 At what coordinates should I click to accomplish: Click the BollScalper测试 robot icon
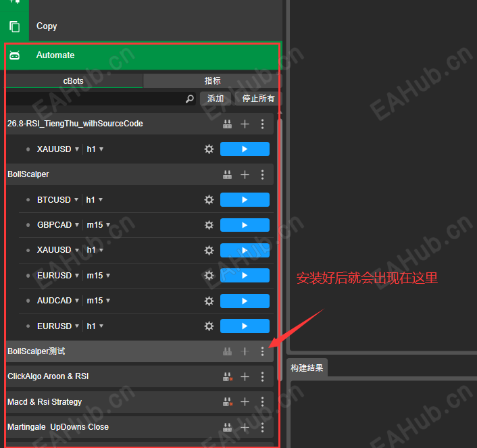[x=227, y=351]
